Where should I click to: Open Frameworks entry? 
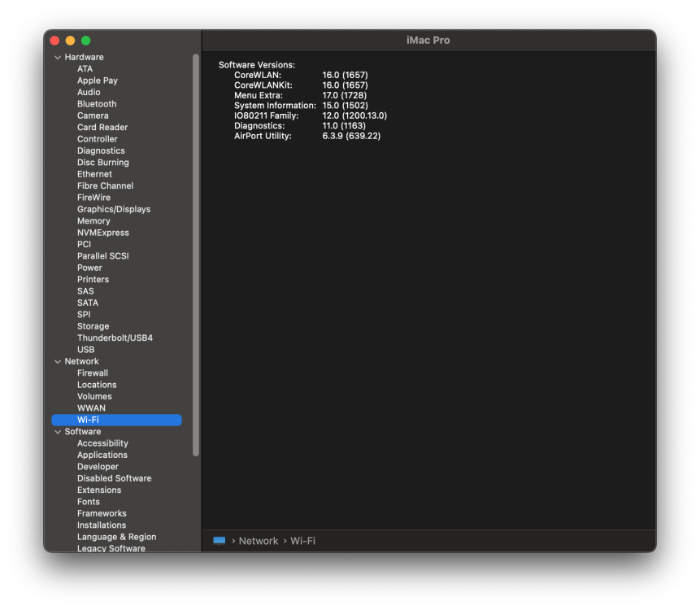102,513
